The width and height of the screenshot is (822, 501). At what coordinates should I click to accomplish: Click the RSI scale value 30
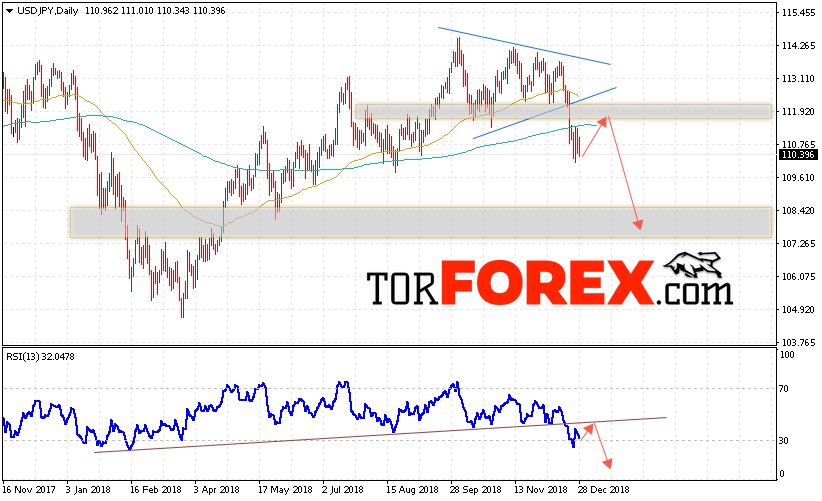pyautogui.click(x=784, y=441)
